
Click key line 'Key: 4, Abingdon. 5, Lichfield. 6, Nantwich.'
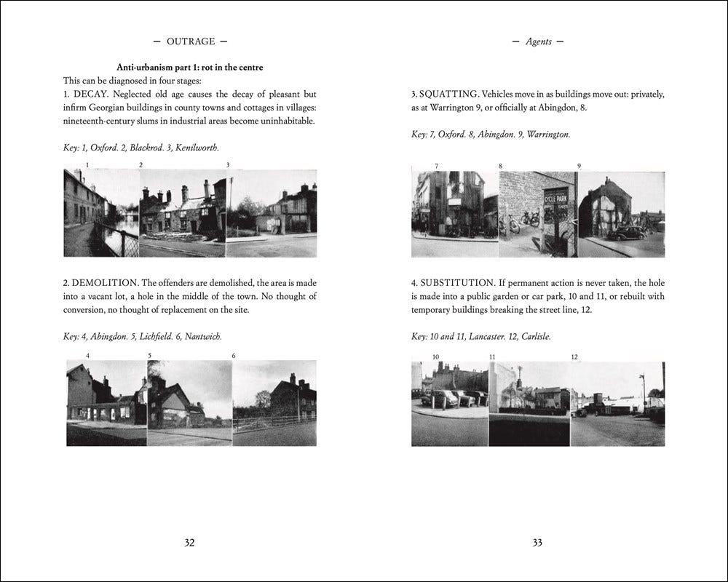[143, 337]
